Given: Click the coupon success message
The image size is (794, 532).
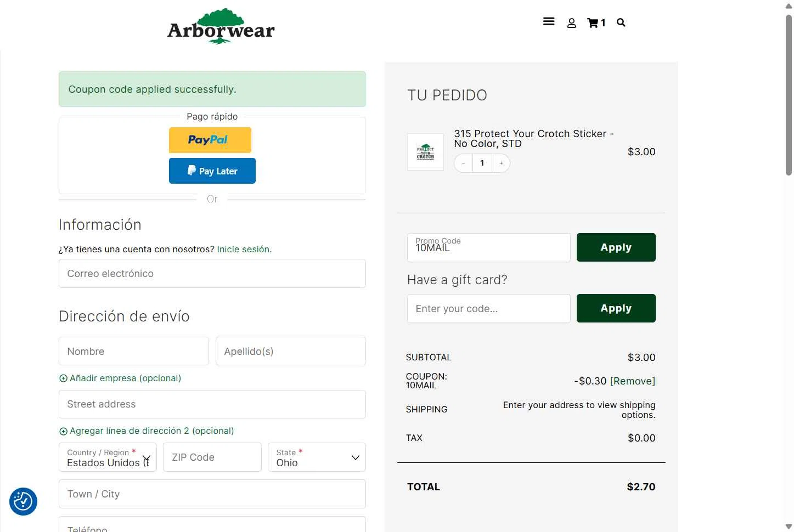Looking at the screenshot, I should [212, 89].
